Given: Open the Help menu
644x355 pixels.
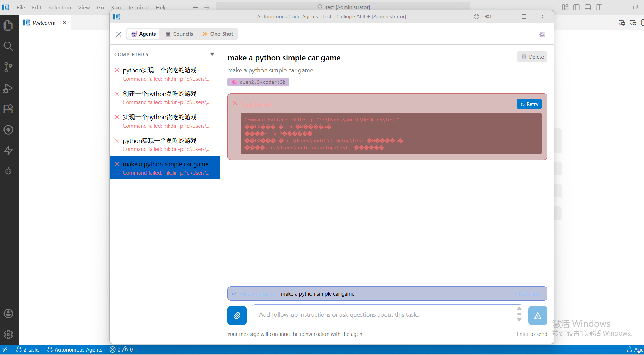Looking at the screenshot, I should pos(161,7).
